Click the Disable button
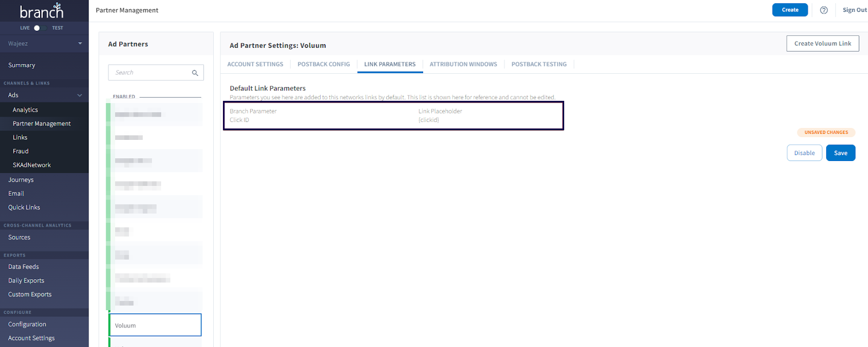This screenshot has width=868, height=347. point(804,153)
